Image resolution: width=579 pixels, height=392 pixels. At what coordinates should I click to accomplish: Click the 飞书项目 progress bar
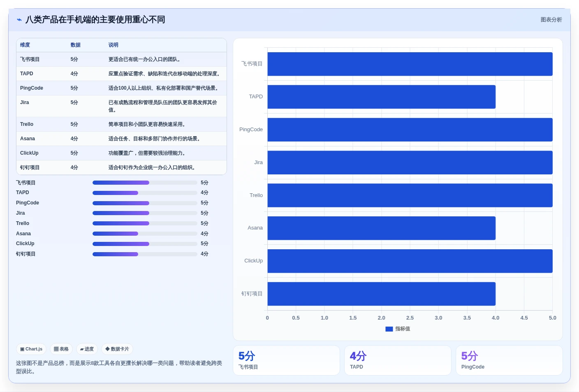[145, 183]
